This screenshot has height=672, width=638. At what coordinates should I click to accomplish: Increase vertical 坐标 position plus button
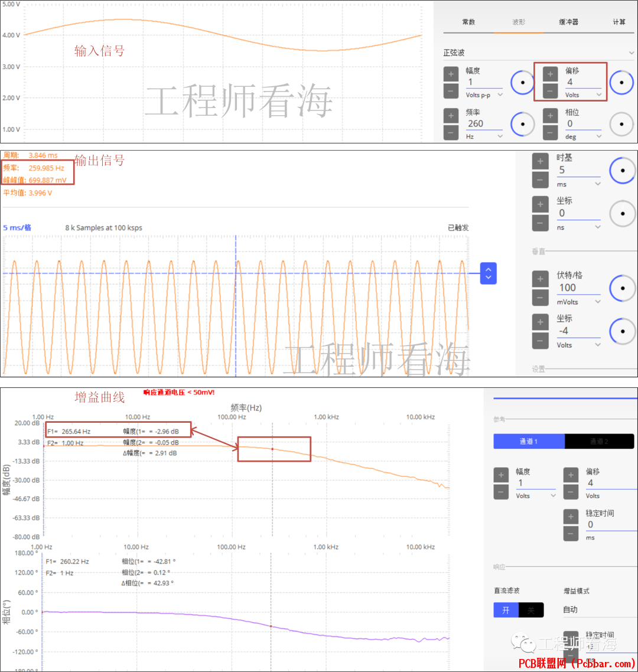pos(541,322)
